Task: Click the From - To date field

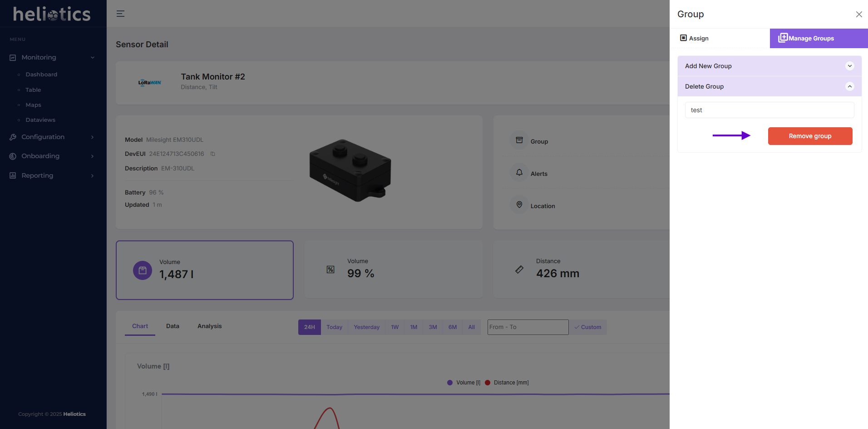Action: click(x=528, y=327)
